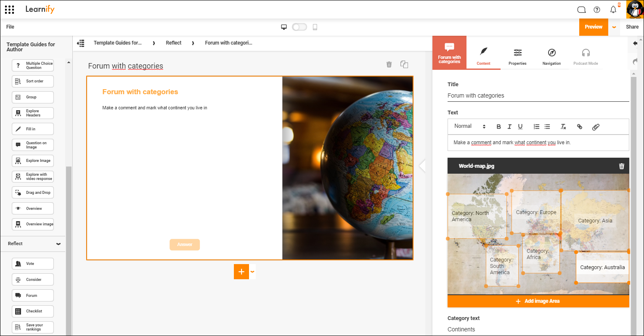Delete the page with the trash icon
Viewport: 644px width, 336px height.
point(389,64)
